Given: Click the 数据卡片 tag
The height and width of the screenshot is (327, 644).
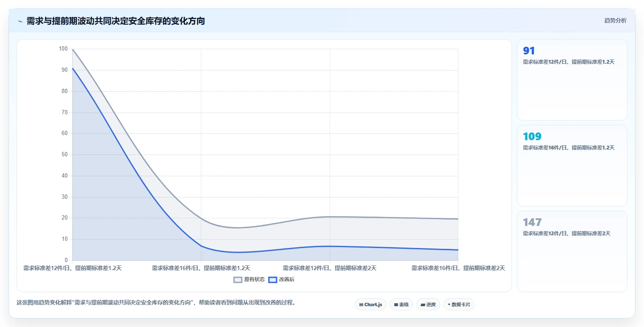Looking at the screenshot, I should [x=459, y=304].
